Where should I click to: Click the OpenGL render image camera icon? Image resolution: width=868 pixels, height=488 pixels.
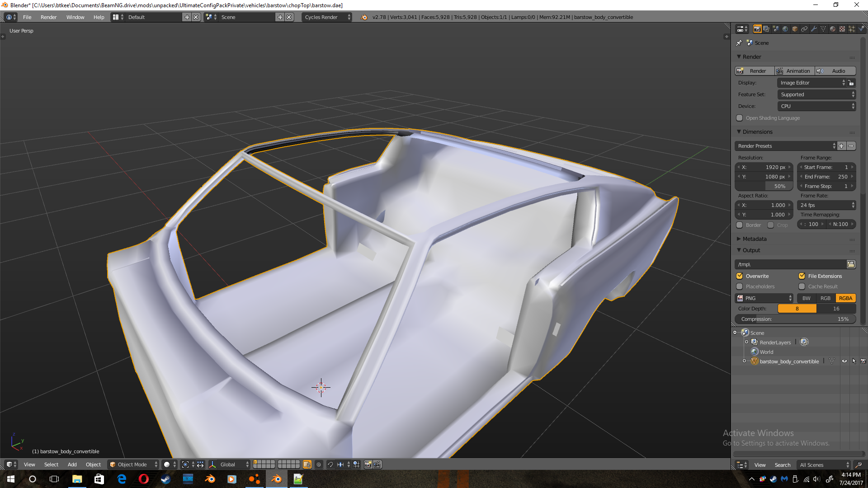tap(368, 465)
